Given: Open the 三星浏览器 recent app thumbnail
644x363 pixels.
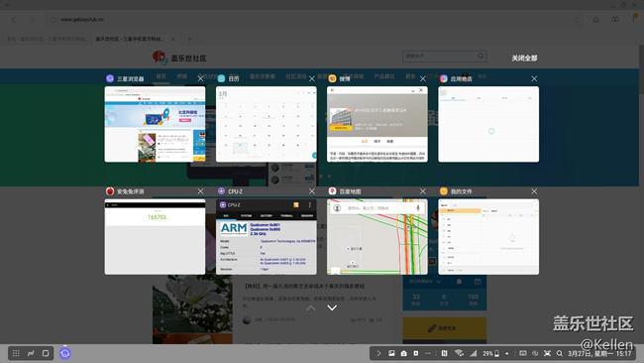Looking at the screenshot, I should 155,124.
